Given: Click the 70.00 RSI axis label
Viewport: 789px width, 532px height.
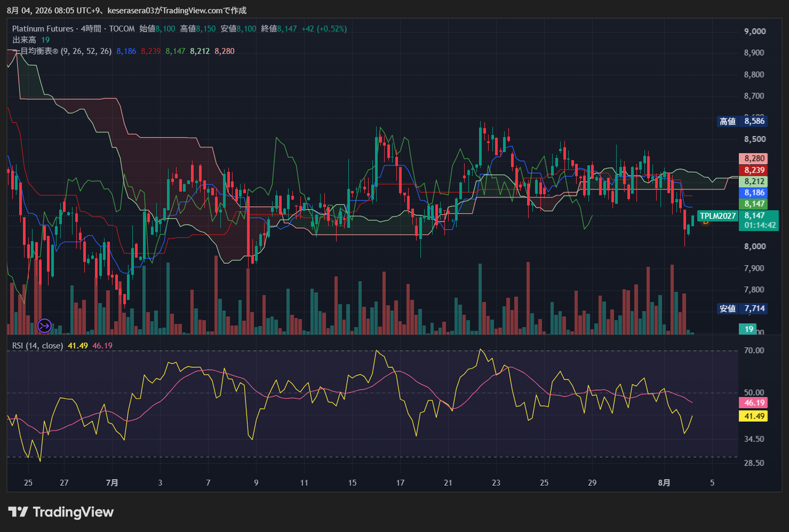Looking at the screenshot, I should click(x=756, y=351).
